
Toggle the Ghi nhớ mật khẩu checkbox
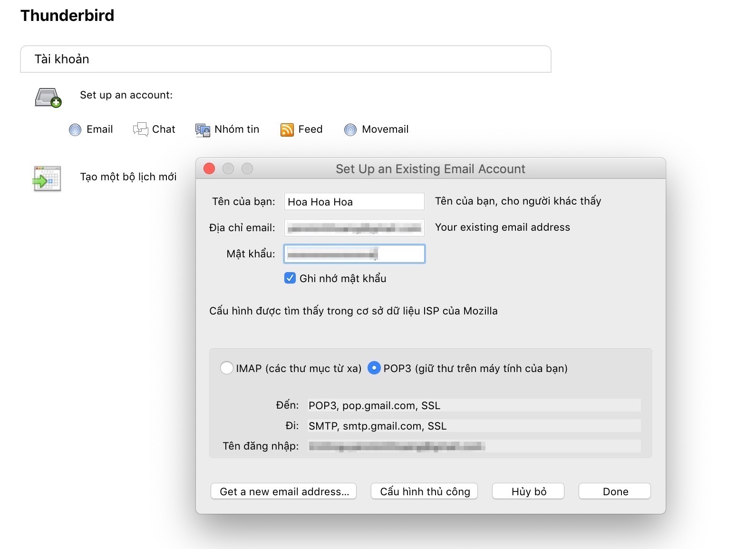[x=290, y=278]
